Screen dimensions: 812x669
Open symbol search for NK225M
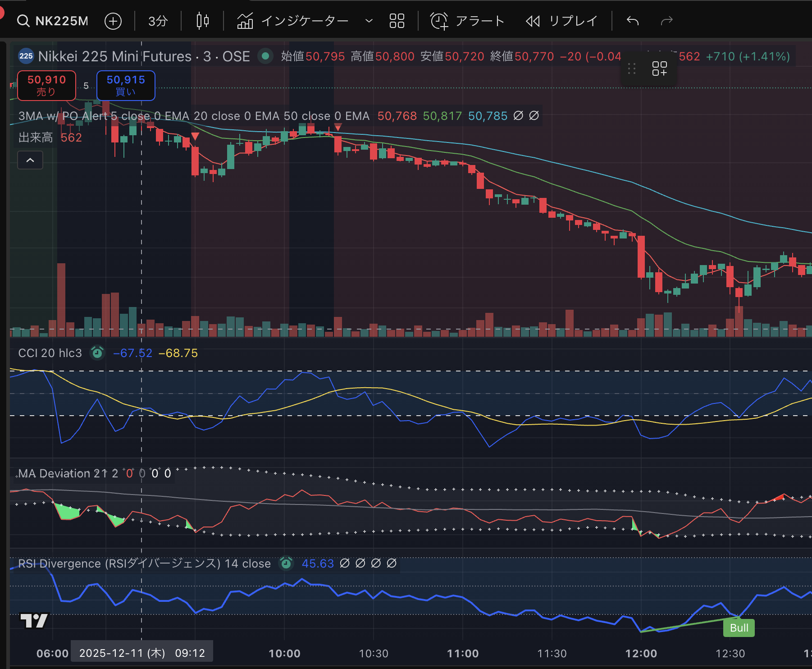pos(53,21)
